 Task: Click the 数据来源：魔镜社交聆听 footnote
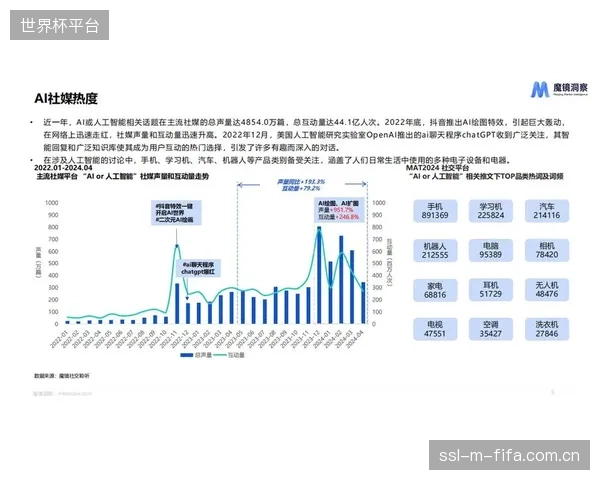[x=62, y=376]
